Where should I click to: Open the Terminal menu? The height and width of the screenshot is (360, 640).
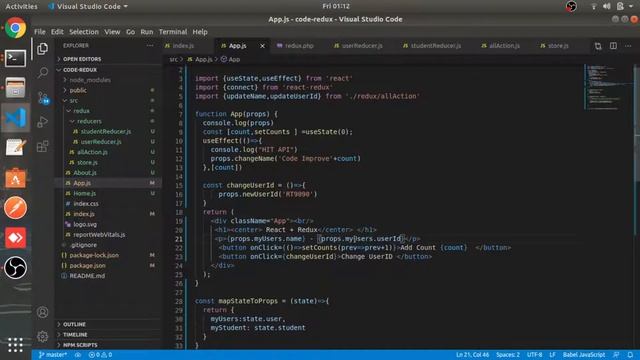point(173,32)
